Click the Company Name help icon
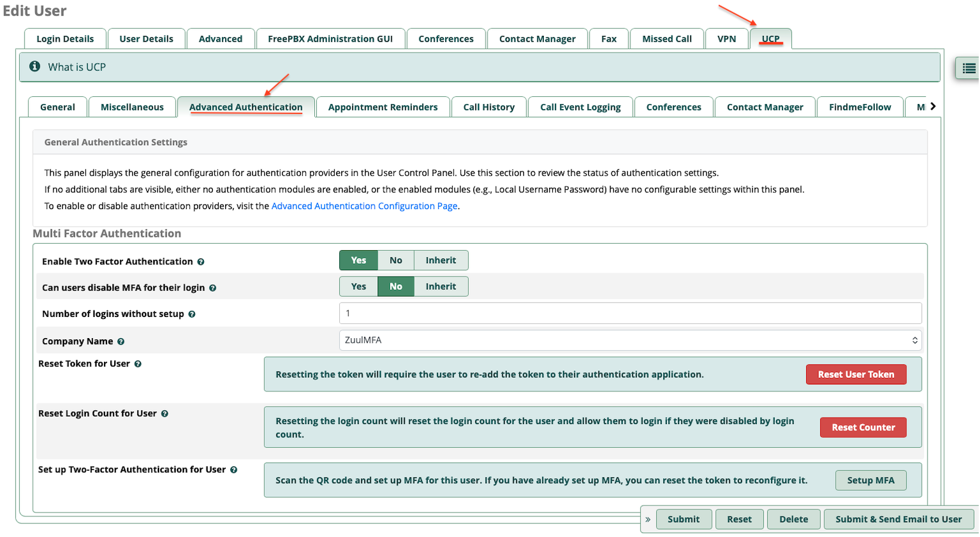The width and height of the screenshot is (980, 537). pyautogui.click(x=121, y=342)
